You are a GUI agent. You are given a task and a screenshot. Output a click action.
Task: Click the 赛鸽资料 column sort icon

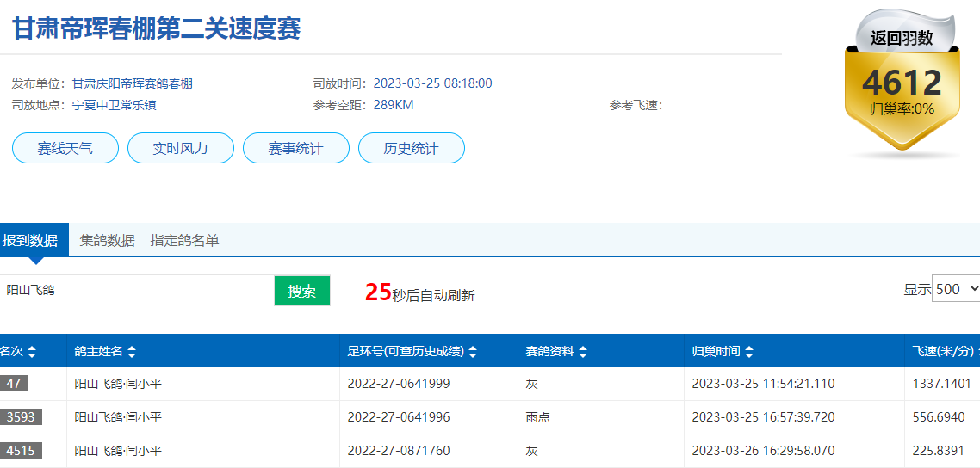pyautogui.click(x=583, y=352)
